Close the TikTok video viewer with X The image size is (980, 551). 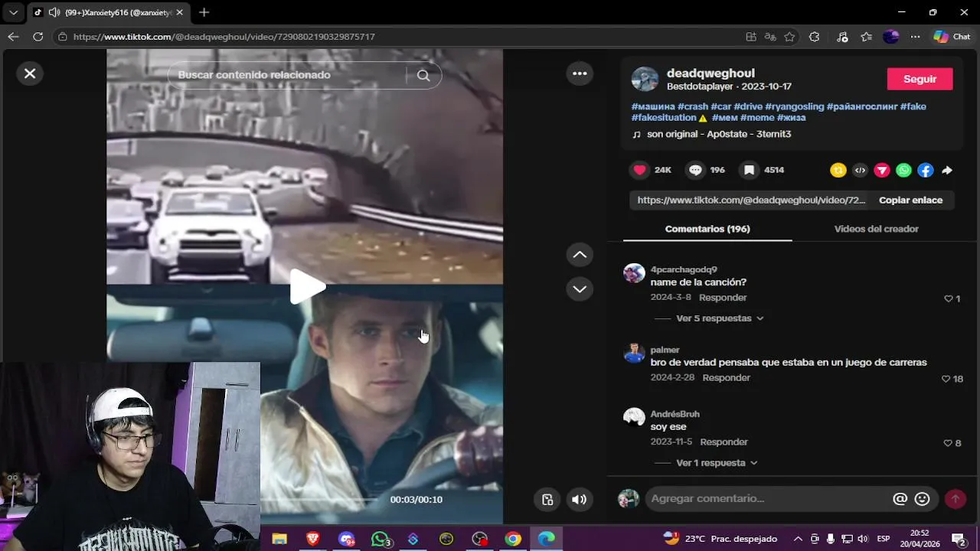[30, 73]
